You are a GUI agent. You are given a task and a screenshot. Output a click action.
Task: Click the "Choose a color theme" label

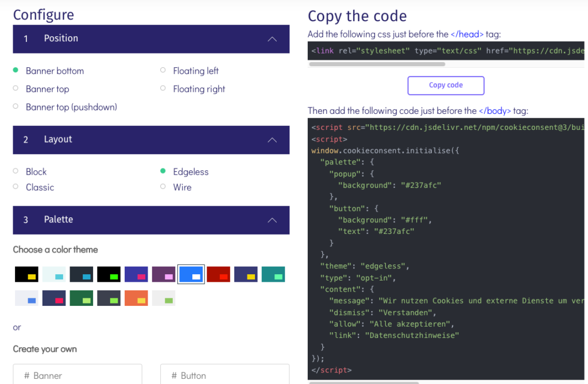pos(56,249)
